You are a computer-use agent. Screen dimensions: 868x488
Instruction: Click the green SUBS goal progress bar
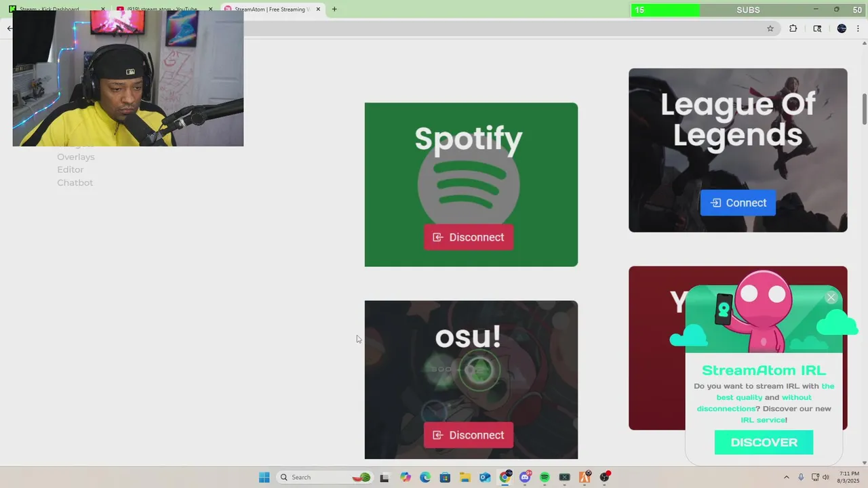tap(665, 10)
